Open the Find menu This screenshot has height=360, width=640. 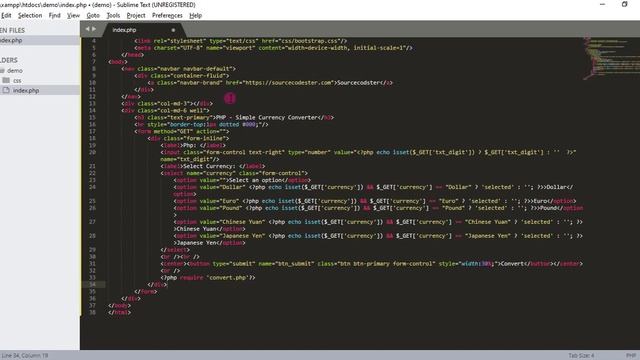[54, 16]
